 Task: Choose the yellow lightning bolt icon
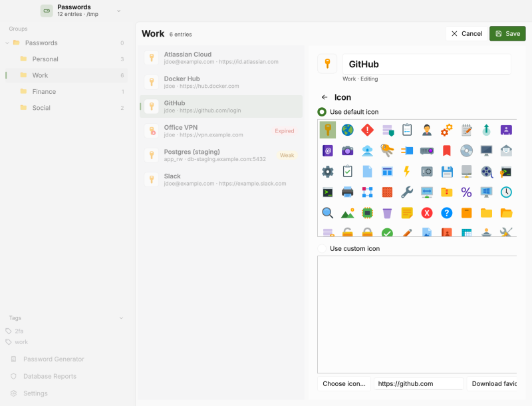407,172
